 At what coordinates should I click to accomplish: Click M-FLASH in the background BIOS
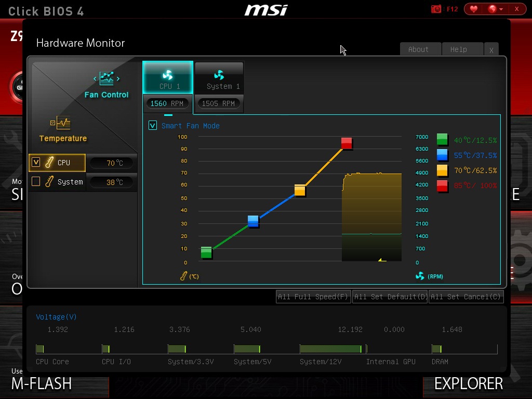click(x=42, y=384)
